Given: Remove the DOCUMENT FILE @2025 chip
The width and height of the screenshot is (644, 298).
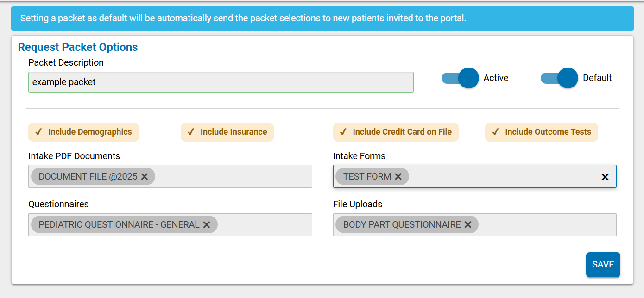Looking at the screenshot, I should [x=145, y=177].
